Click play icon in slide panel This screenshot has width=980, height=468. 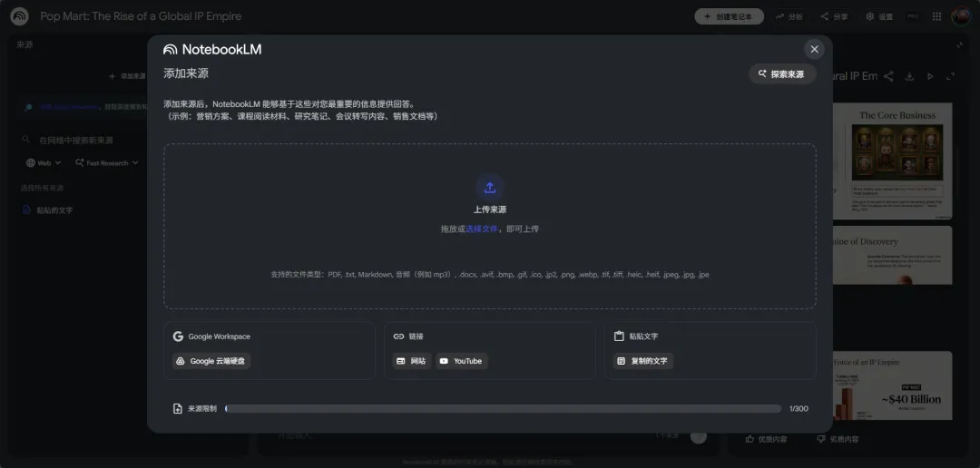(x=930, y=76)
